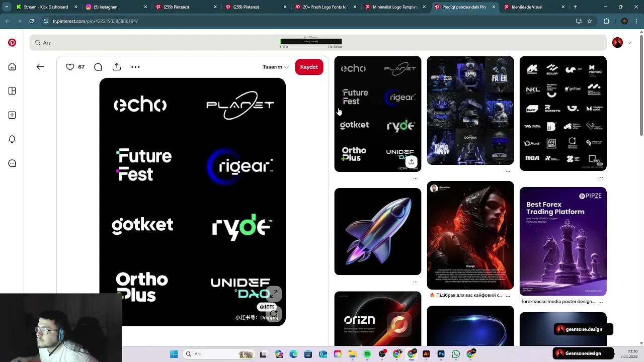644x362 pixels.
Task: Share the pin via upload icon
Action: pyautogui.click(x=117, y=67)
